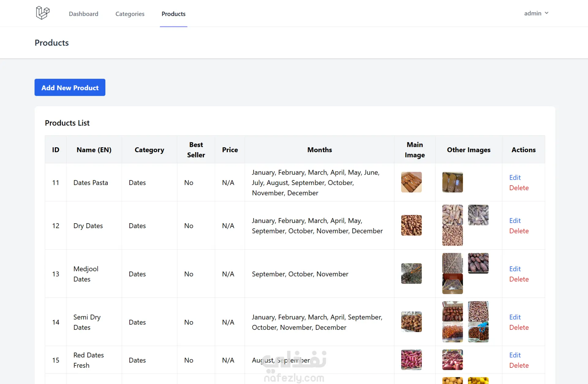Open the Categories nav tab
Screen dimensions: 588x384
point(130,14)
